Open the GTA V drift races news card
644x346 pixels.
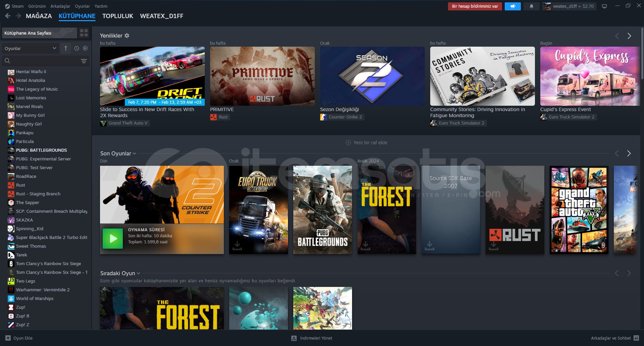[152, 76]
